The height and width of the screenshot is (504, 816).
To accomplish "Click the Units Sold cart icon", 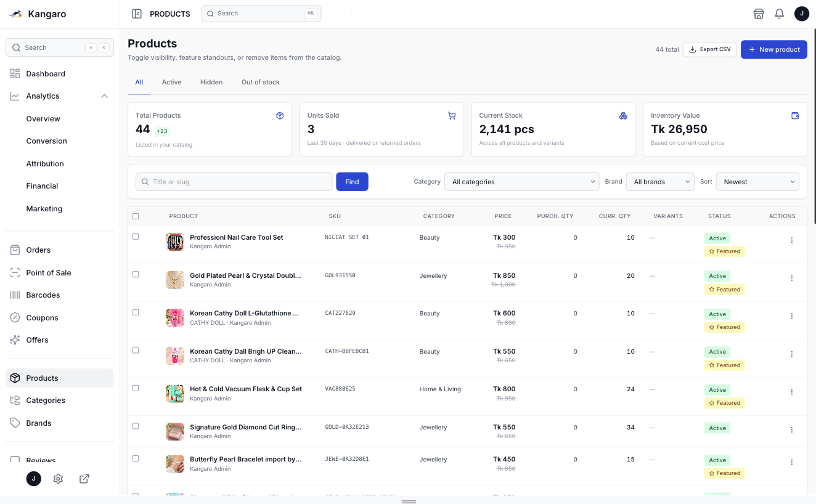I will tap(452, 116).
